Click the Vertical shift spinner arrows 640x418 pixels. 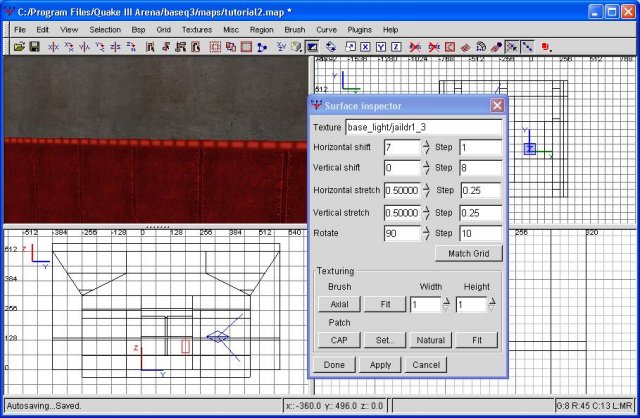tap(426, 168)
